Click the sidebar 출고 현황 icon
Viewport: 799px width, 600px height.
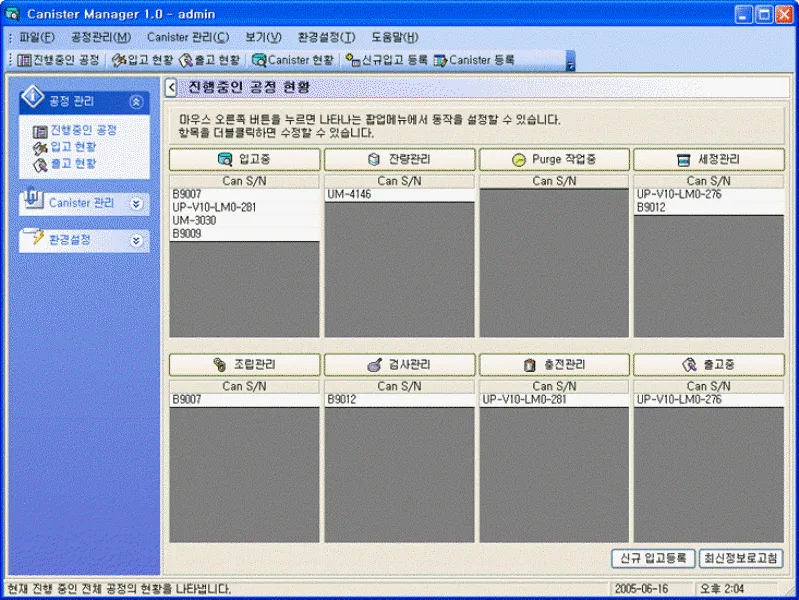[x=40, y=165]
